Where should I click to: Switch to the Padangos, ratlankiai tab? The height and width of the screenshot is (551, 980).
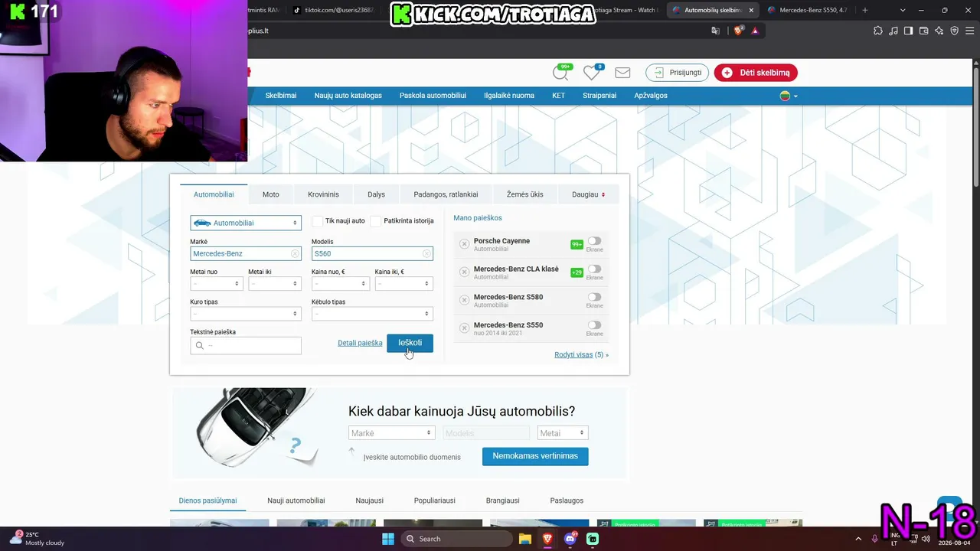(x=446, y=194)
